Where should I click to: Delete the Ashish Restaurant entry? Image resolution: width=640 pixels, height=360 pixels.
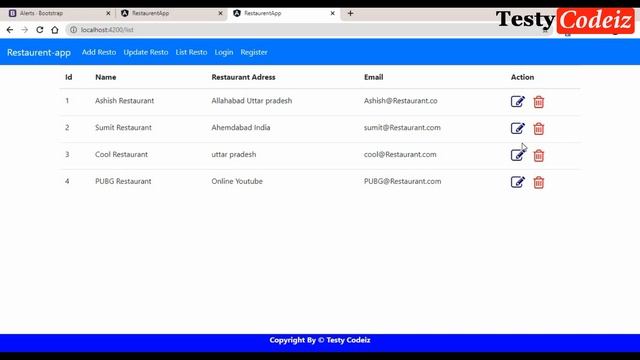[x=538, y=102]
